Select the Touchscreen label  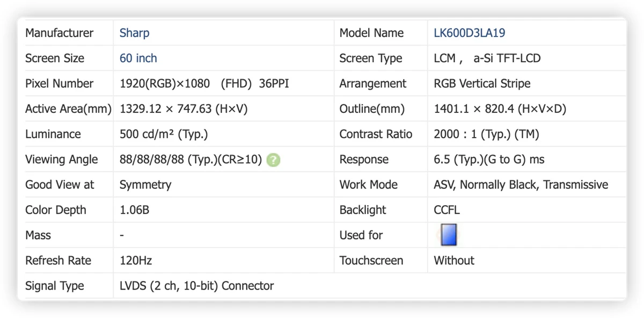(x=371, y=261)
